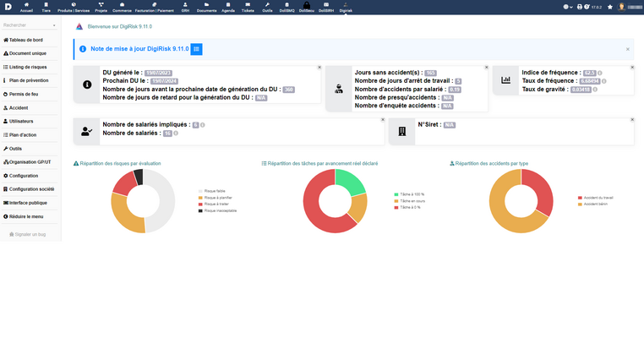Click the print icon in top bar
The height and width of the screenshot is (338, 644).
580,7
